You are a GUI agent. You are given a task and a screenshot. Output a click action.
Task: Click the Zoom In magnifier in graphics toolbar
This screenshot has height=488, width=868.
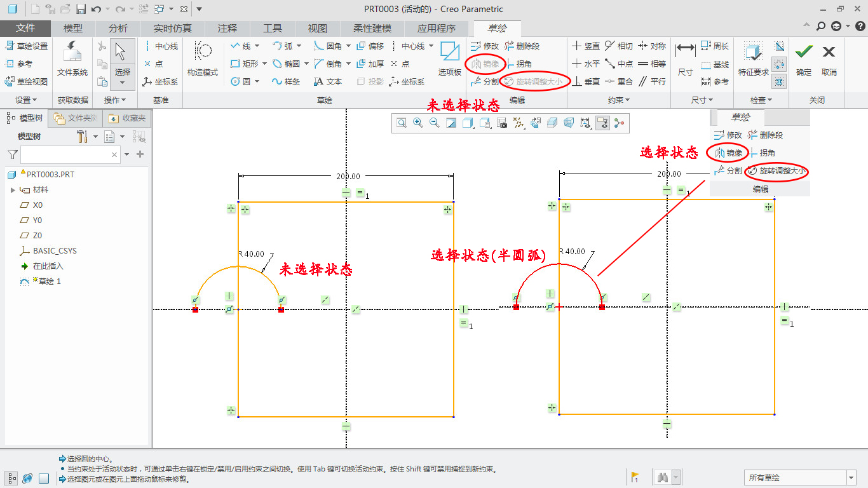coord(418,123)
